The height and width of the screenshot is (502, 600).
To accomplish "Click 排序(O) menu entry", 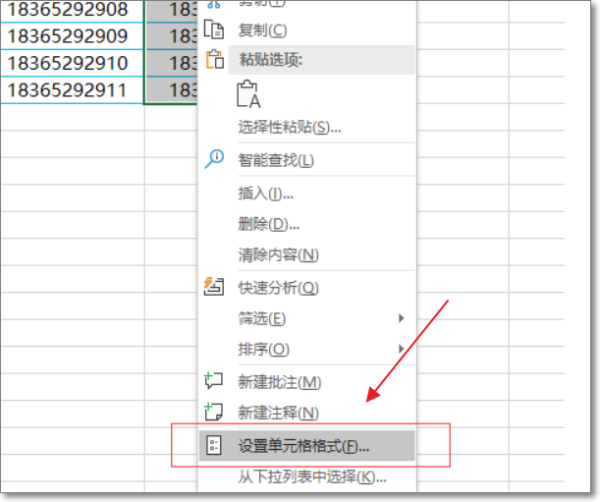I will [x=307, y=349].
